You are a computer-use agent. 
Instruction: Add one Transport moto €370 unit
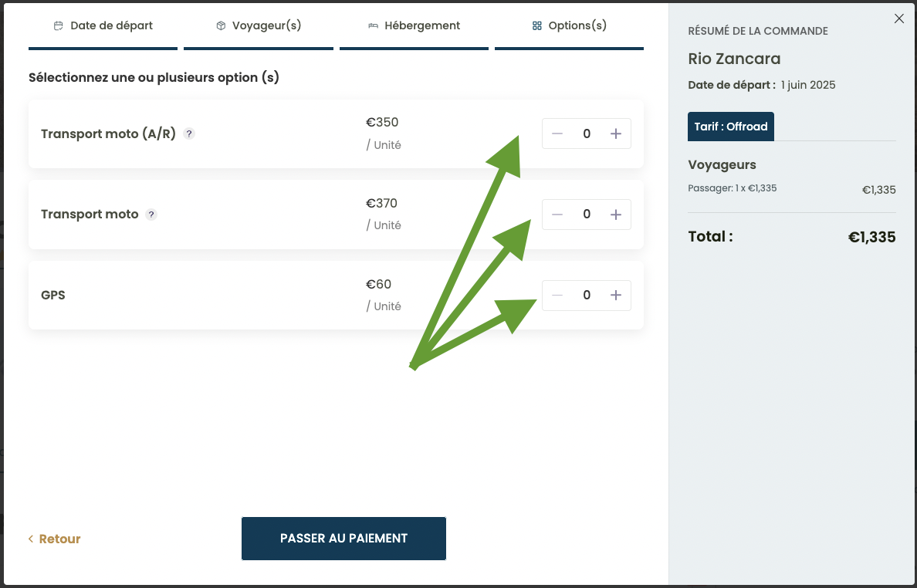click(615, 215)
